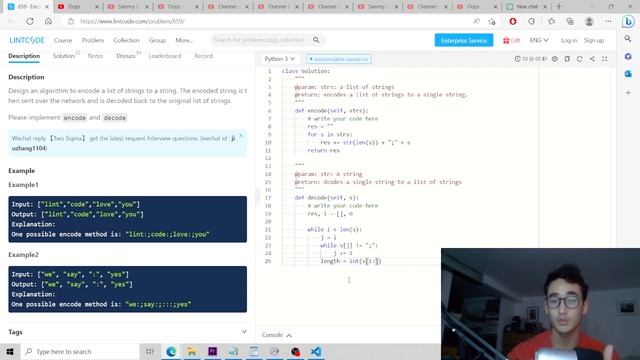This screenshot has width=640, height=360.
Task: Click the LintCode logo
Action: pos(27,40)
